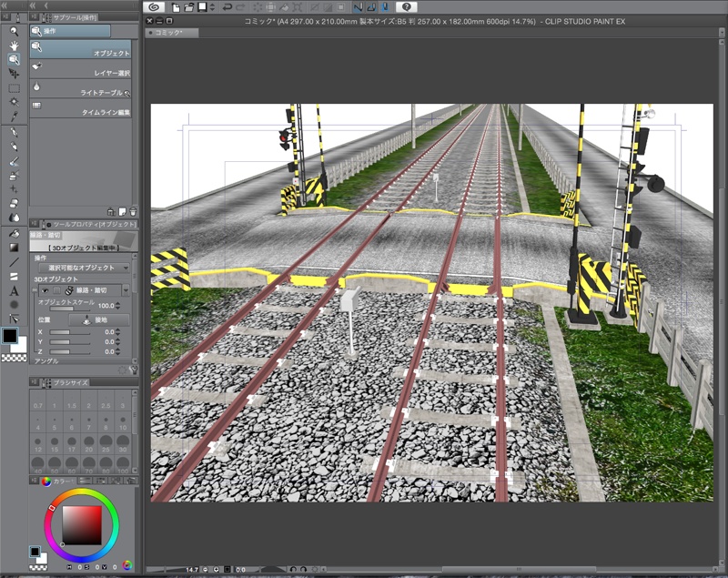This screenshot has height=578, width=728.
Task: Collapse sub tool dock double-arrow
Action: tap(33, 5)
